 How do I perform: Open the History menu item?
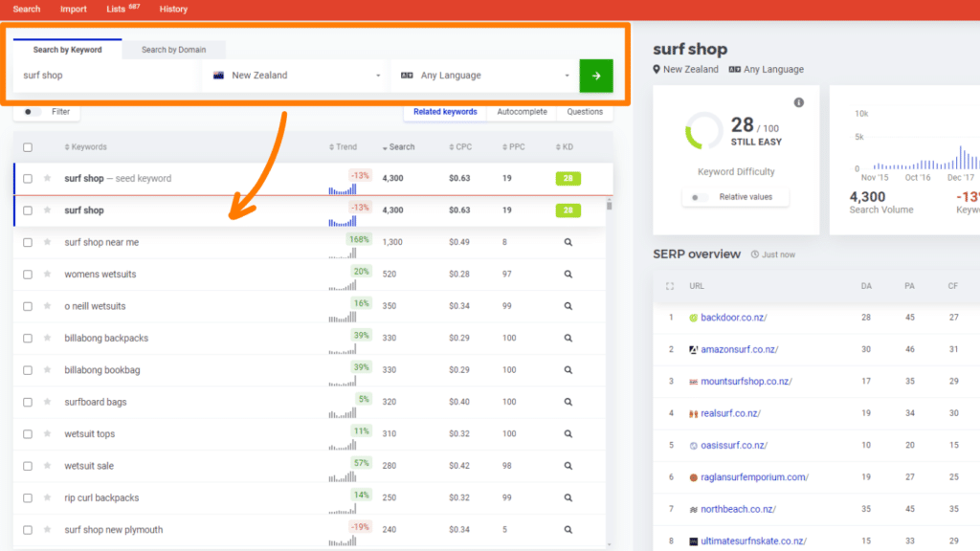coord(173,9)
